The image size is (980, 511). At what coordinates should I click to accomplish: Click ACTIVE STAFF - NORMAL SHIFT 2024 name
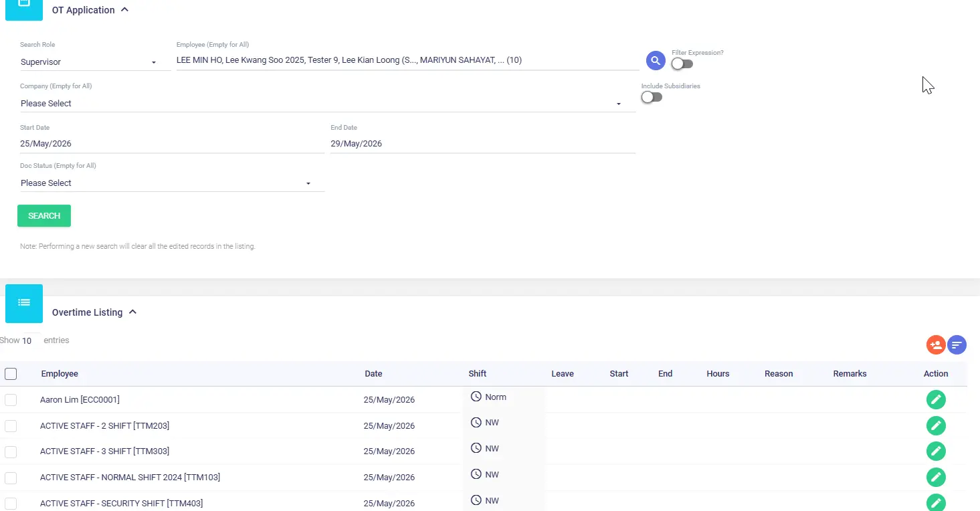(130, 478)
